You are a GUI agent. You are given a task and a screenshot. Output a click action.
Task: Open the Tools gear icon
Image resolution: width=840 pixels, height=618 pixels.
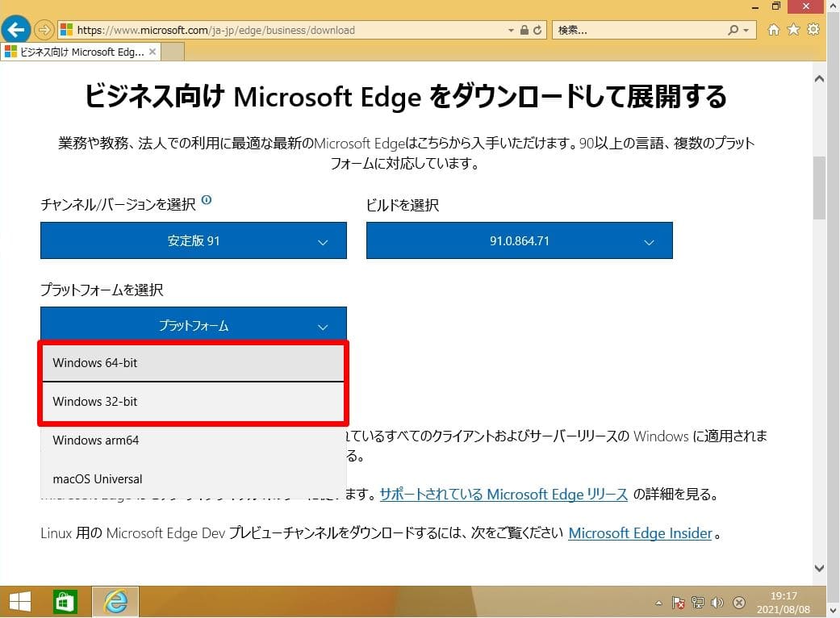(813, 30)
